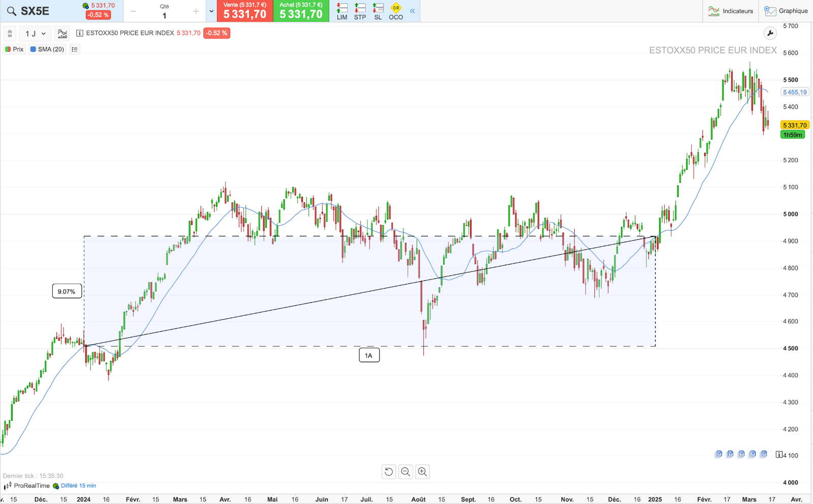Open the ESTOXX50 info dropdown icon

(x=79, y=33)
